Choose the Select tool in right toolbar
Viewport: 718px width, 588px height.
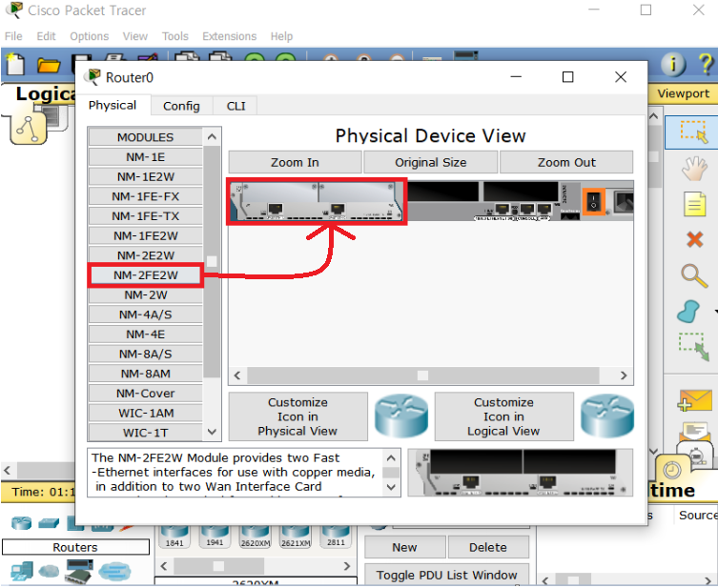tap(694, 132)
